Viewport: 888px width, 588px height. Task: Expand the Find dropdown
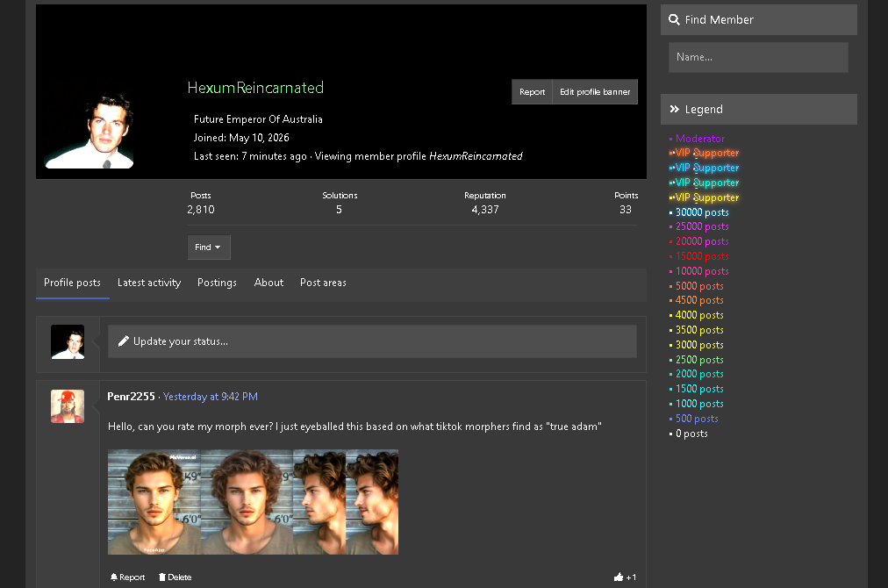[x=209, y=247]
